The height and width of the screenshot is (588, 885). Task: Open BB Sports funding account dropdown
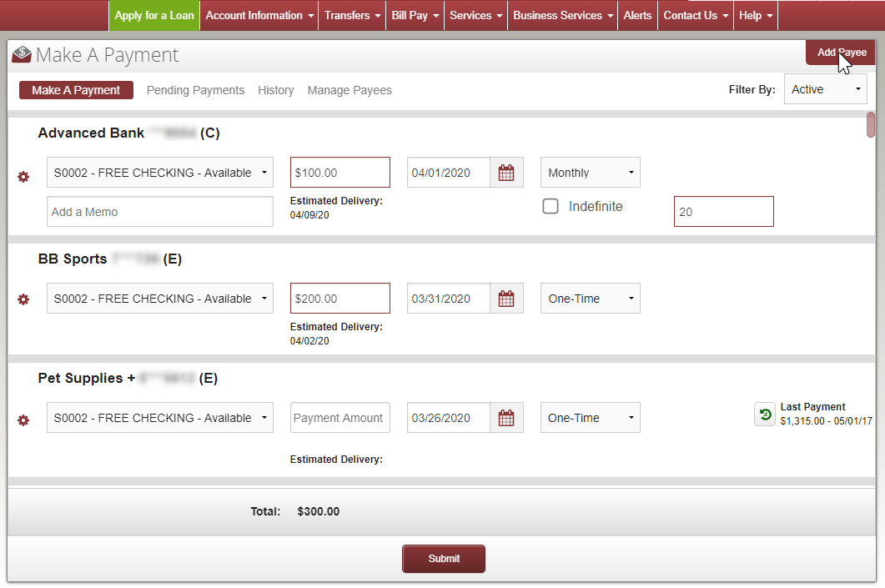click(x=159, y=298)
